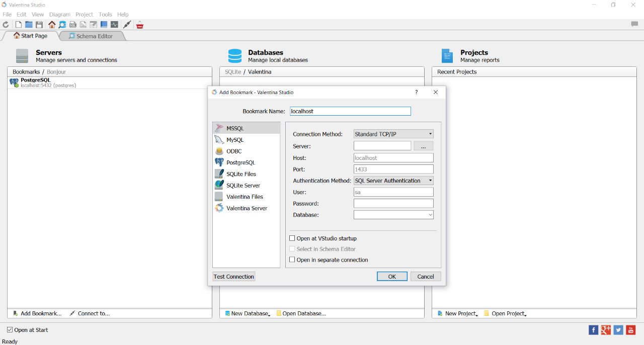Select the ODBC connection type
The image size is (644, 345).
pyautogui.click(x=247, y=151)
